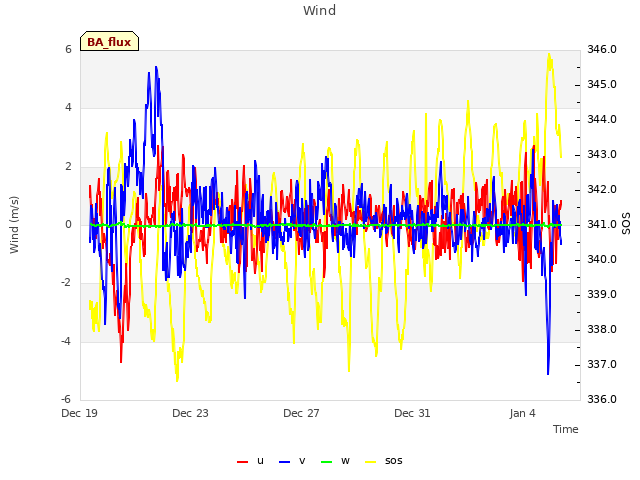The image size is (640, 480).
Task: Click the 'sos' right axis title
Action: [626, 224]
